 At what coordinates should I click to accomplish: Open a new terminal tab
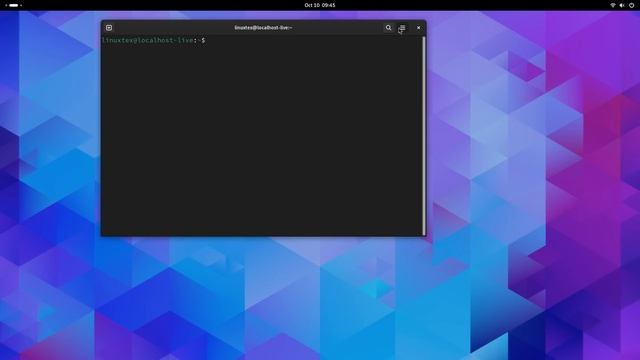109,28
